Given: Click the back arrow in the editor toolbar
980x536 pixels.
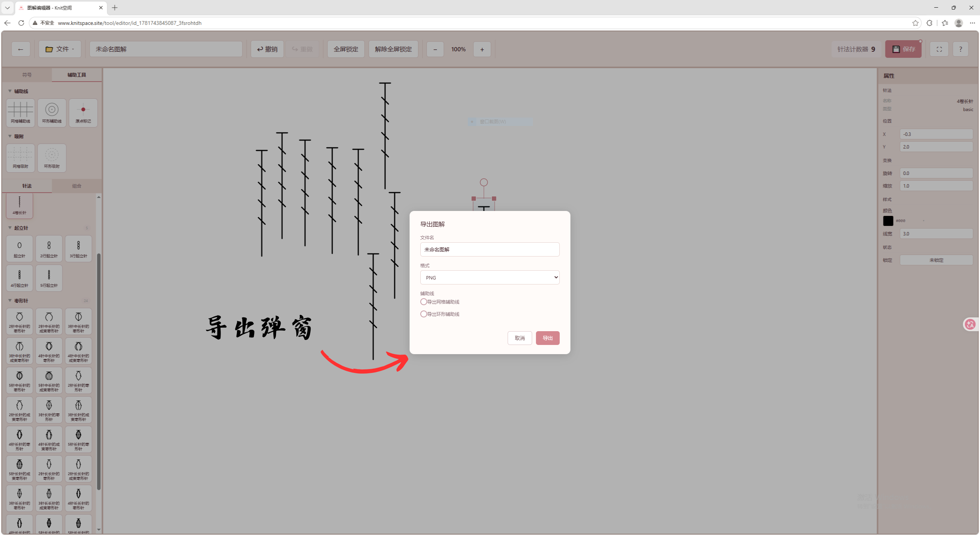Looking at the screenshot, I should coord(21,49).
